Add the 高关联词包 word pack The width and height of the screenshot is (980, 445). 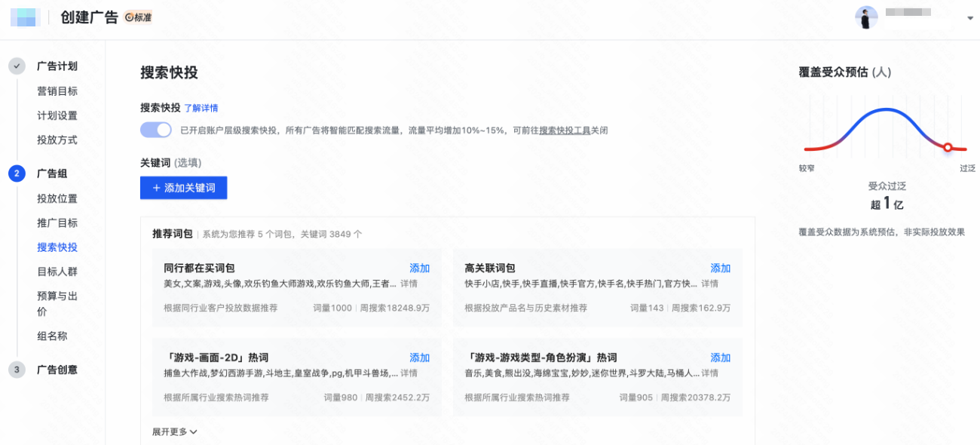pyautogui.click(x=719, y=268)
